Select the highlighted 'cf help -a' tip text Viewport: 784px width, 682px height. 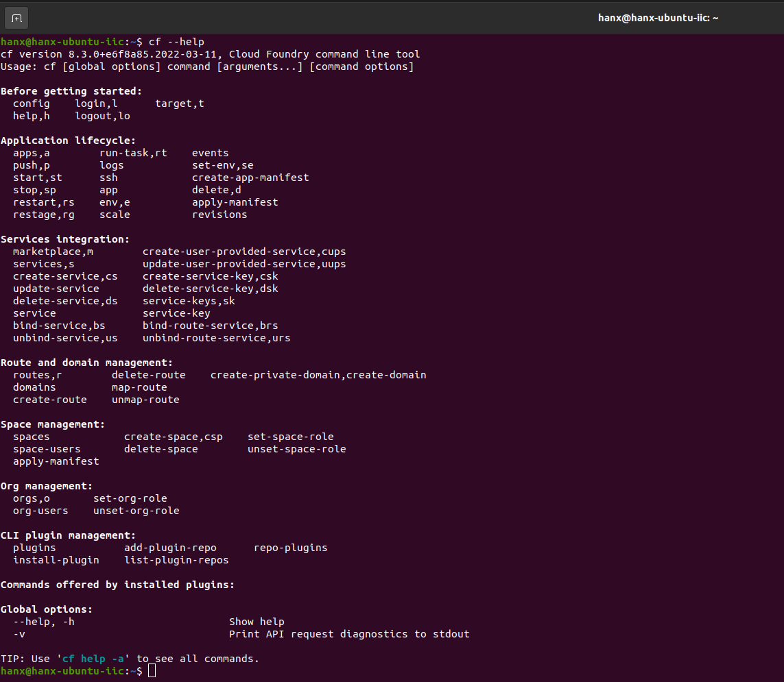tap(93, 659)
